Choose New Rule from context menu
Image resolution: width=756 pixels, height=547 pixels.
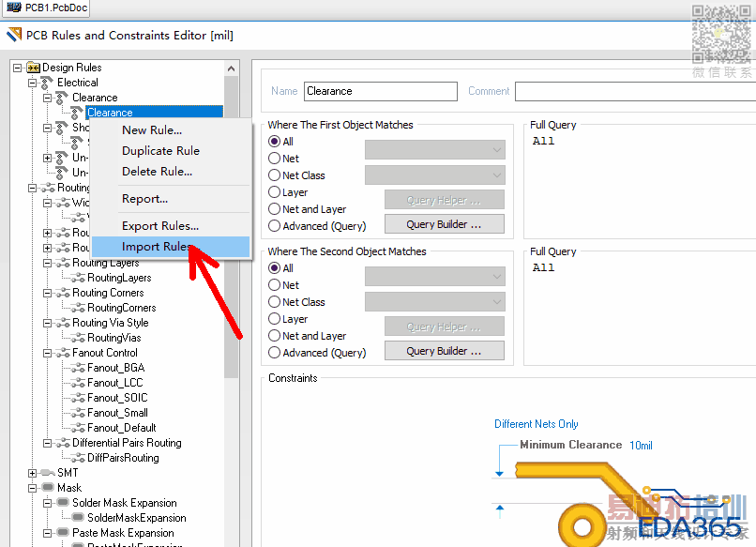pyautogui.click(x=171, y=130)
